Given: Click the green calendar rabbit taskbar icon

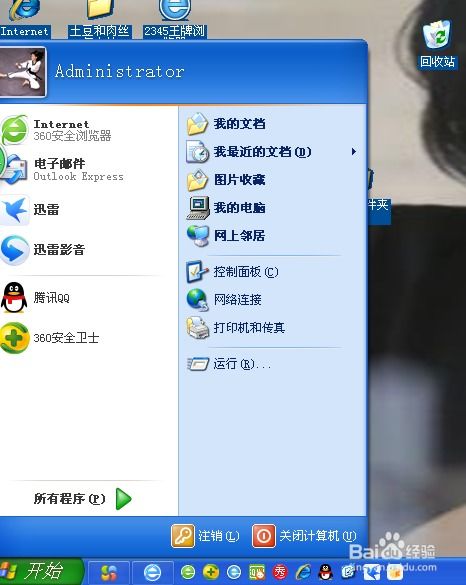Looking at the screenshot, I should coord(257,572).
